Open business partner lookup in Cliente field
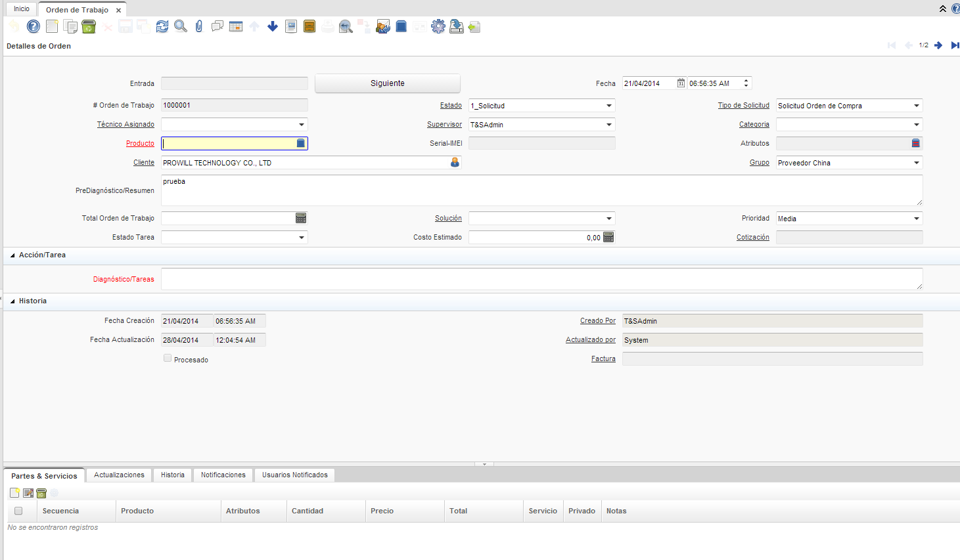 455,162
